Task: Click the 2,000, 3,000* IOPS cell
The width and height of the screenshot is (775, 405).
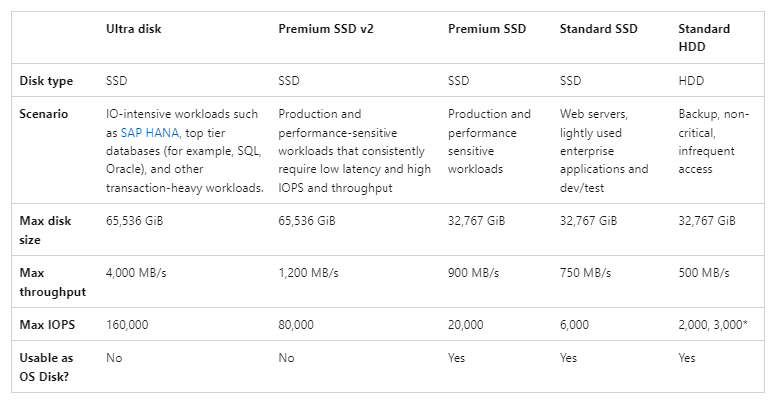Action: click(713, 324)
